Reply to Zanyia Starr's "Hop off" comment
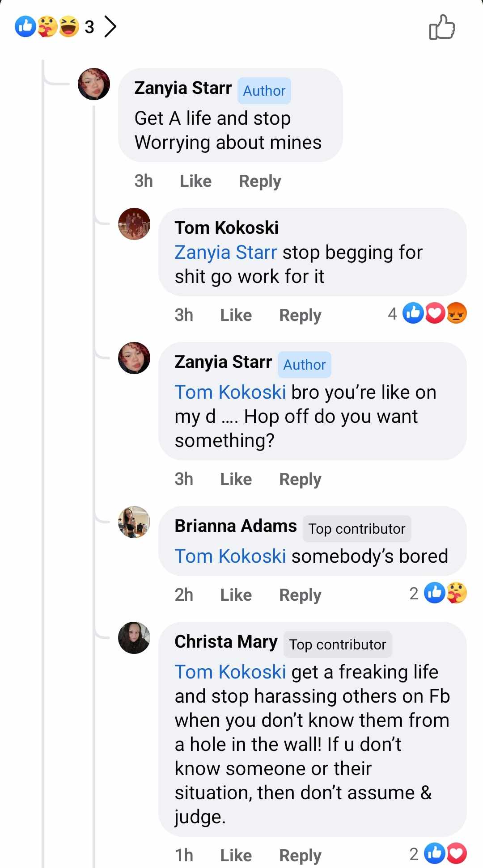The width and height of the screenshot is (483, 868). coord(300,479)
